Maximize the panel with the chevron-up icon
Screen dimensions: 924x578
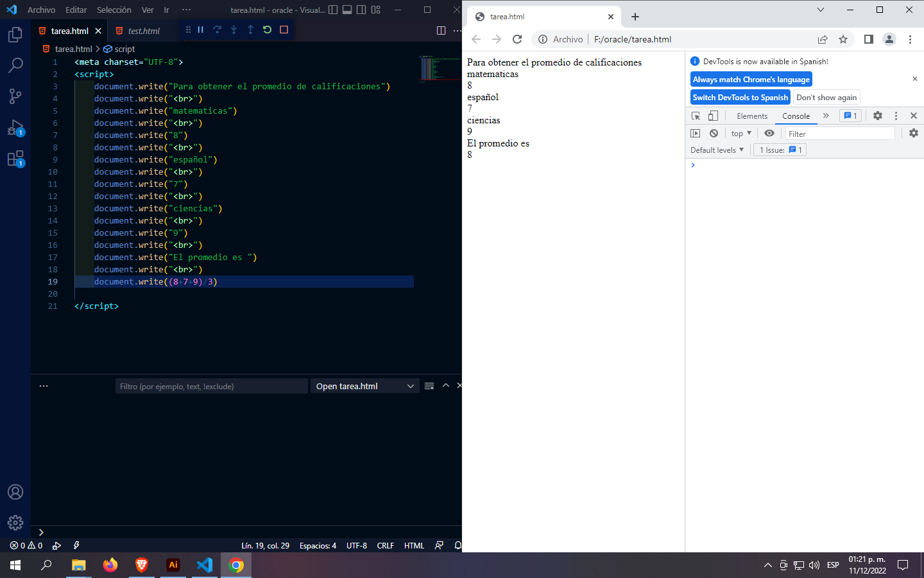(x=446, y=386)
